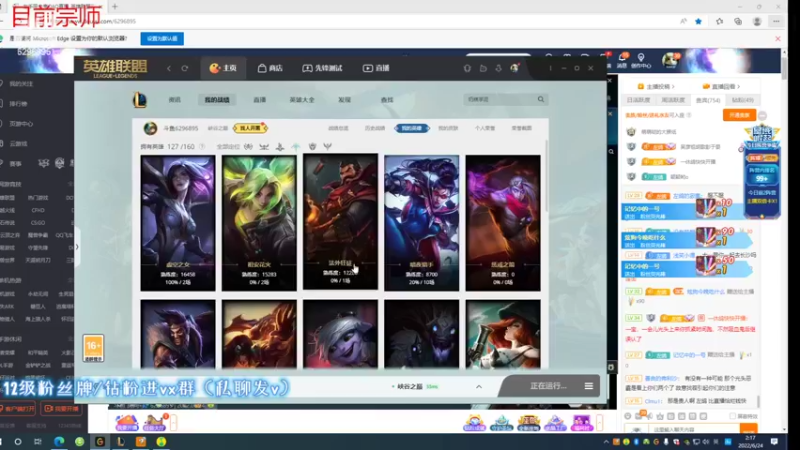Click the Douyu user avatar in page header

pyautogui.click(x=669, y=60)
